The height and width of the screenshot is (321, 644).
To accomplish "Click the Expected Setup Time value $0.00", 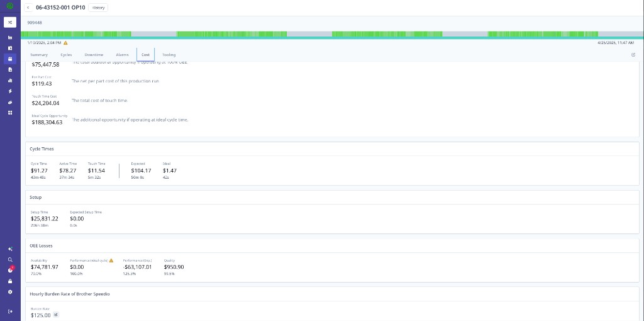I will point(77,218).
